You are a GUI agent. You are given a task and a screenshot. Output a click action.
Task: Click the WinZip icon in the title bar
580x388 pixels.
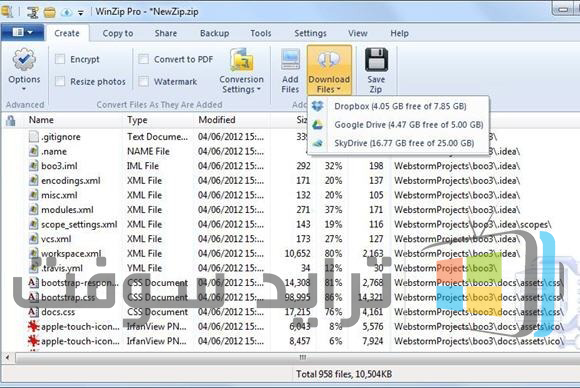coord(7,11)
